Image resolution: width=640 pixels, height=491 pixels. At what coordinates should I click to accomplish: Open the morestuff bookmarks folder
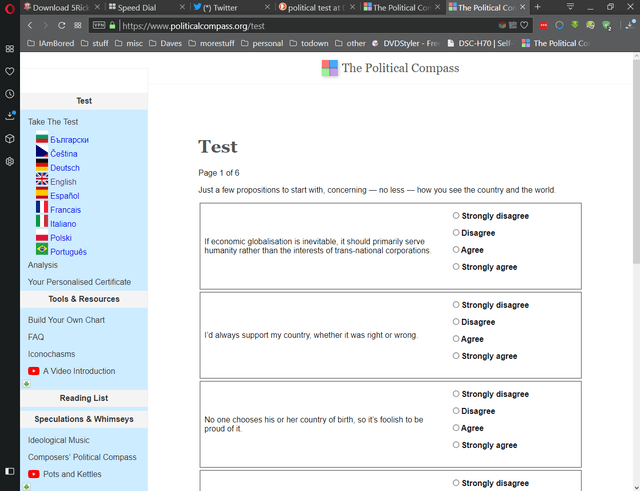[x=211, y=43]
